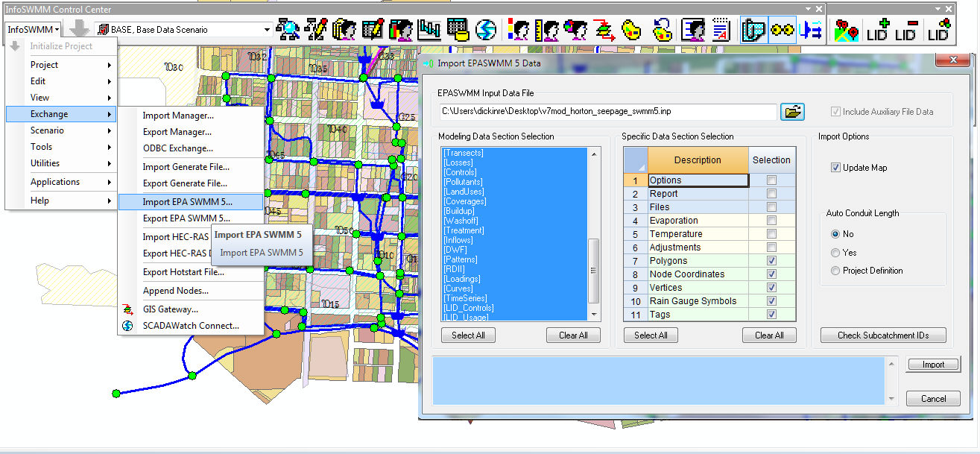Click the Cancel button
Image resolution: width=980 pixels, height=454 pixels.
[x=933, y=399]
